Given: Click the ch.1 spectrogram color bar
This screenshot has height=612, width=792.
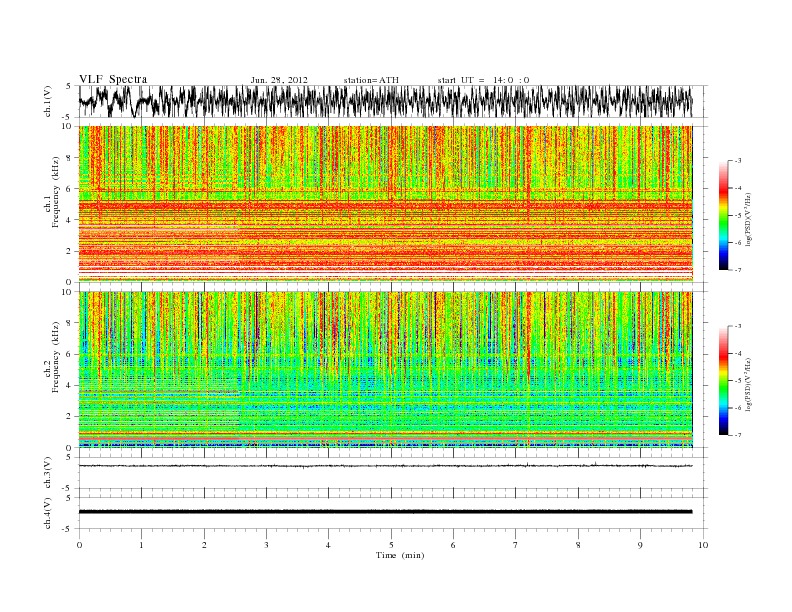Looking at the screenshot, I should click(723, 215).
